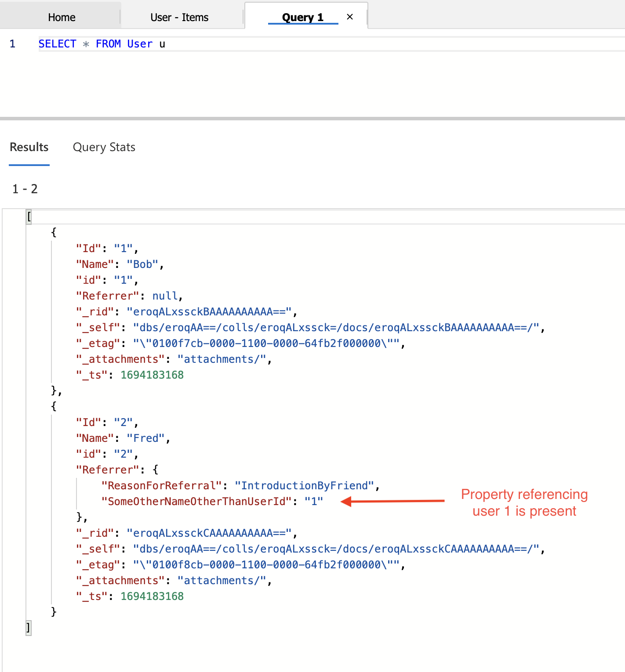Click the _ts timestamp of the first document
The height and width of the screenshot is (672, 625).
(x=152, y=375)
